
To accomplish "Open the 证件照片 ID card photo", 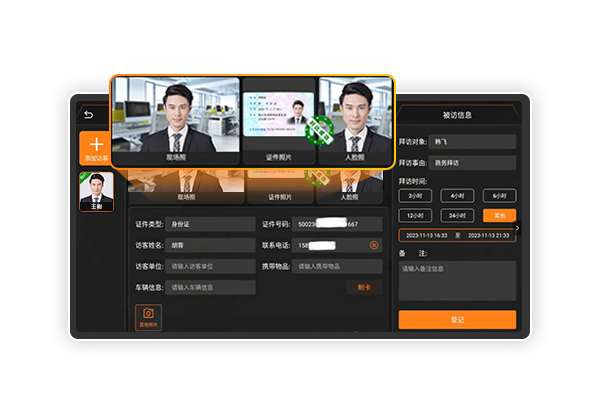I will [x=278, y=118].
